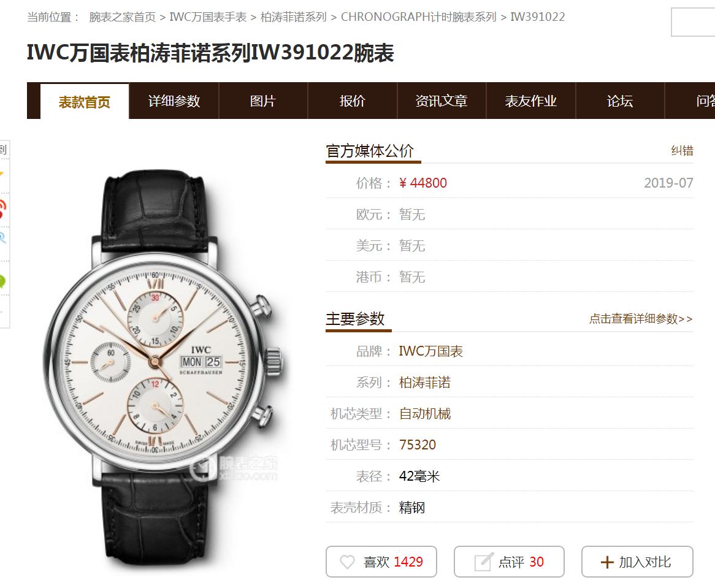
Task: Open the 论坛 tab
Action: point(620,101)
